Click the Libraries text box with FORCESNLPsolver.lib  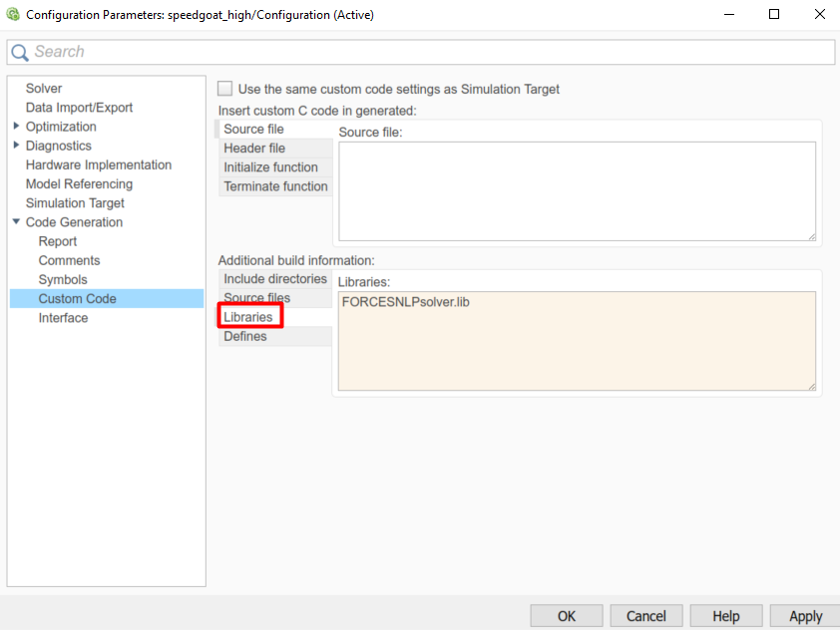[x=577, y=341]
